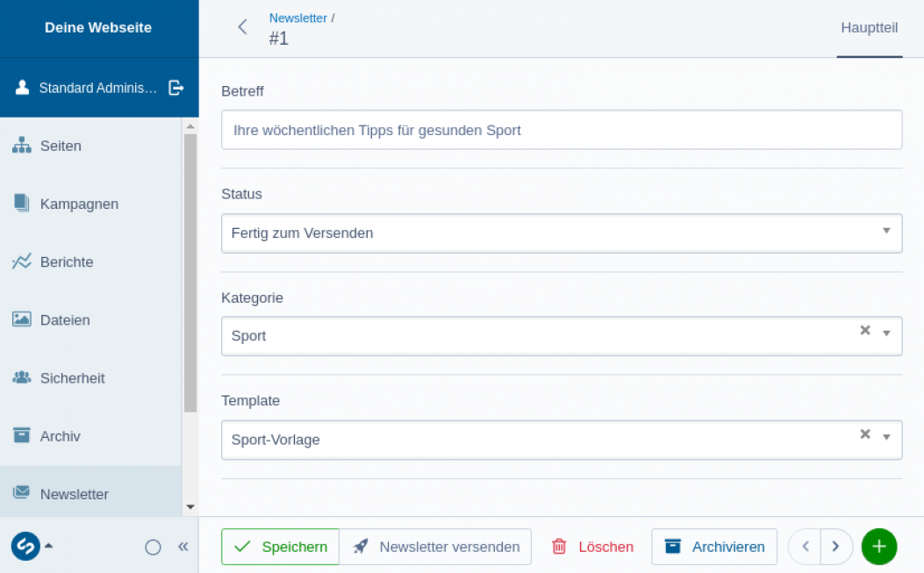Click the SilverStripe logo at bottom left
Image resolution: width=924 pixels, height=573 pixels.
[25, 547]
